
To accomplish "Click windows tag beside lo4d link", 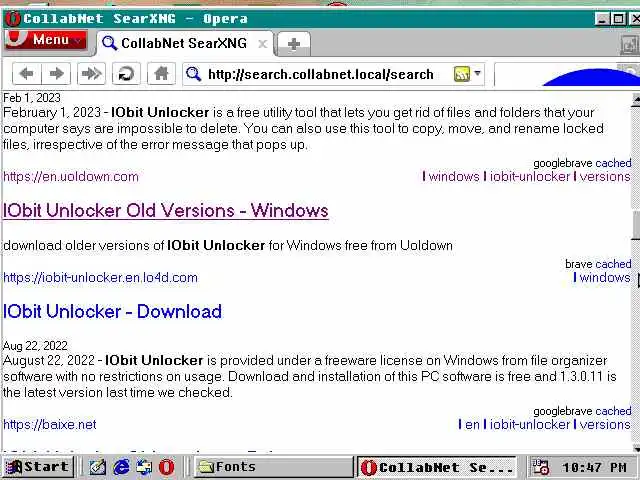I will (605, 278).
